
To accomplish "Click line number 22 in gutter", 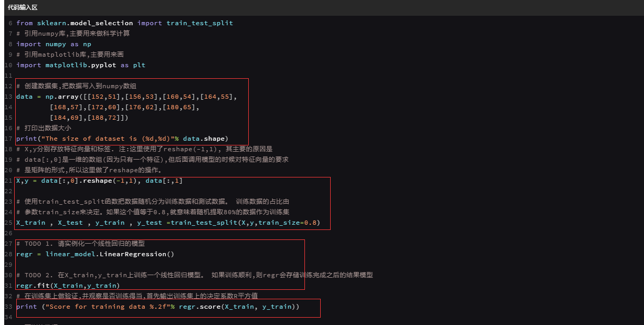I will 8,191.
